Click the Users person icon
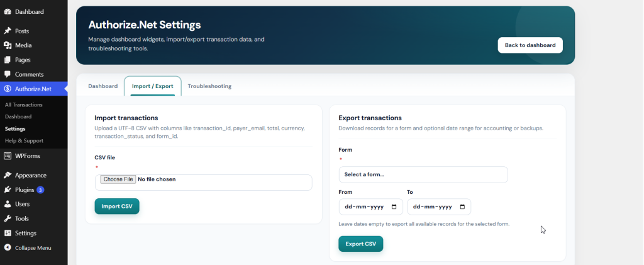Viewport: 644px width, 265px height. point(8,204)
